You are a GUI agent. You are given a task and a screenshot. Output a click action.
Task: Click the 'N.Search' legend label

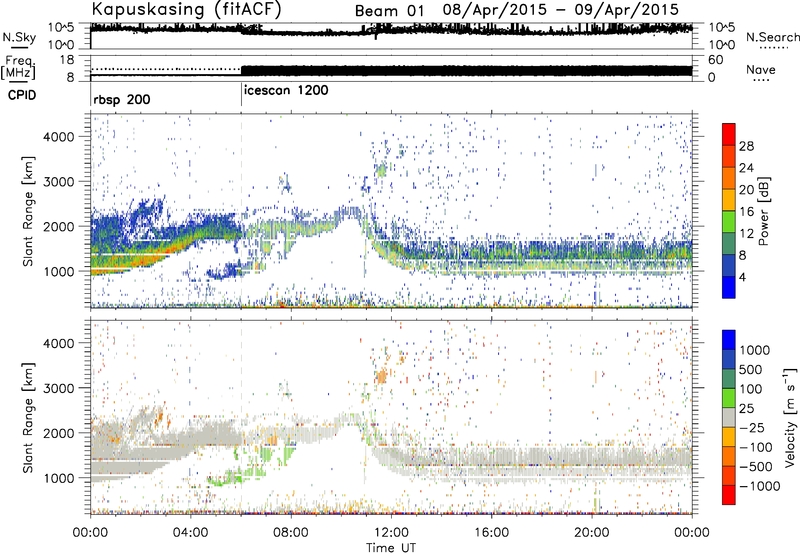(772, 37)
